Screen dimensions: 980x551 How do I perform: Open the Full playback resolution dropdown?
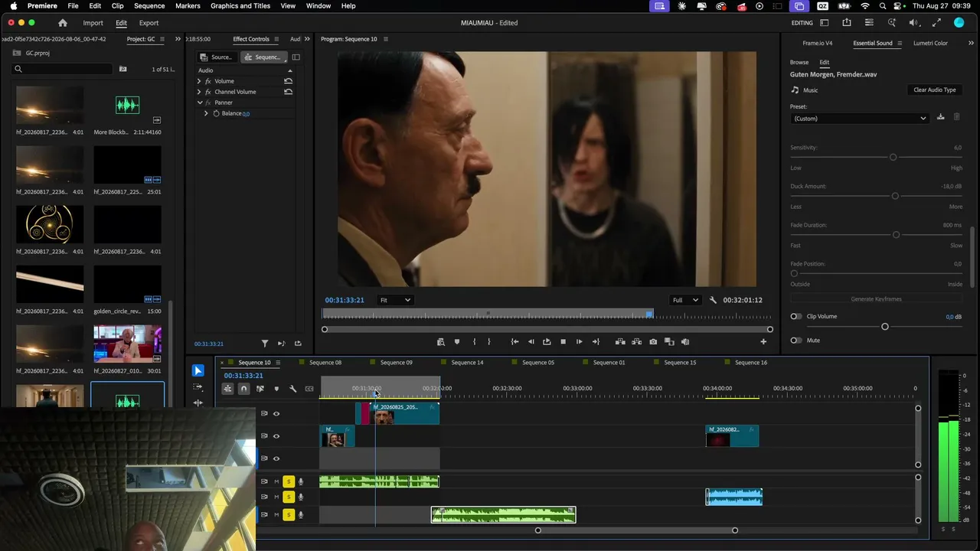(x=685, y=300)
